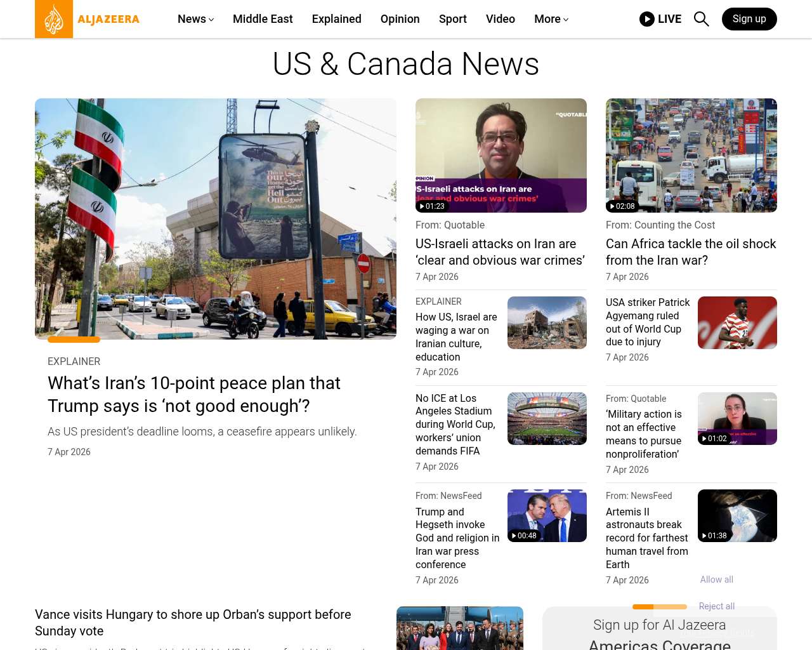Expand the More dropdown menu
This screenshot has width=812, height=650.
[x=551, y=19]
